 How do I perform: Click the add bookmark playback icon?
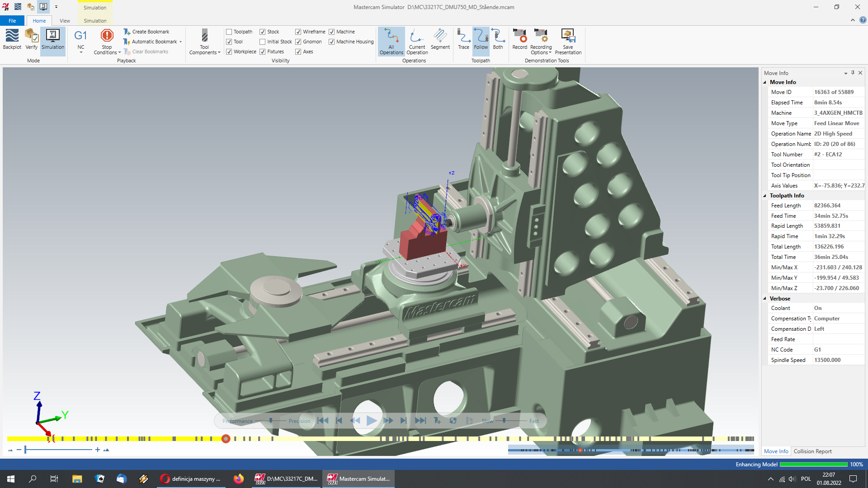coord(437,421)
